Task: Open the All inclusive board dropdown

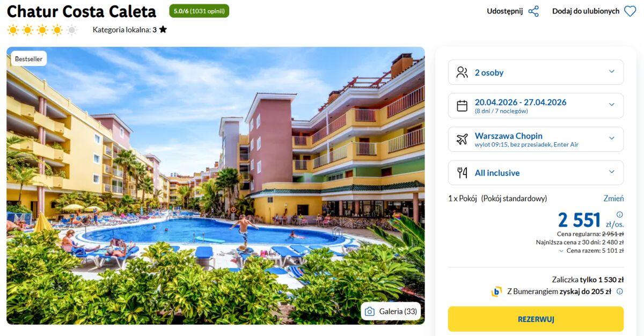Action: point(536,173)
